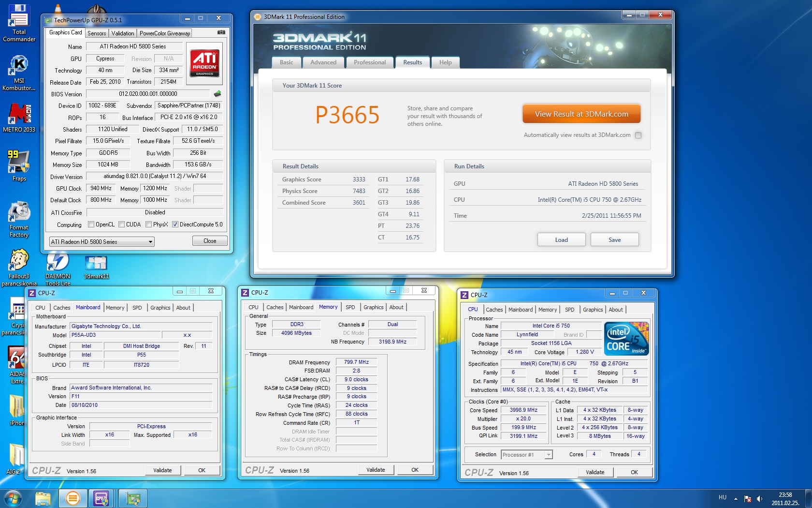Click the Intel Core i5 logo in CPU-Z
This screenshot has height=508, width=812.
pyautogui.click(x=627, y=339)
